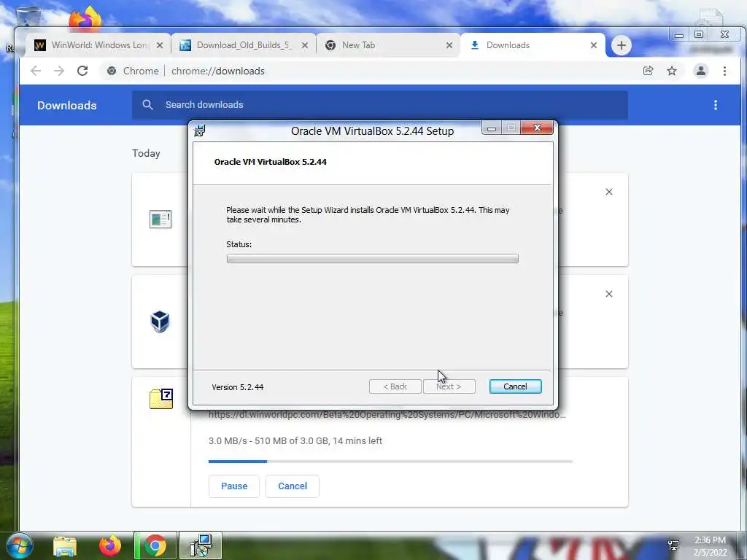Cancel the VirtualBox installation
This screenshot has height=560, width=747.
click(516, 386)
